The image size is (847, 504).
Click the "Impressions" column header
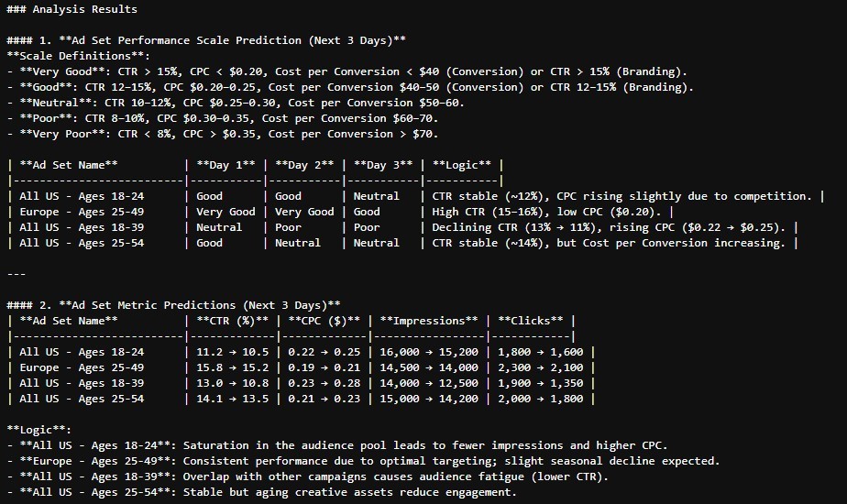click(x=429, y=322)
